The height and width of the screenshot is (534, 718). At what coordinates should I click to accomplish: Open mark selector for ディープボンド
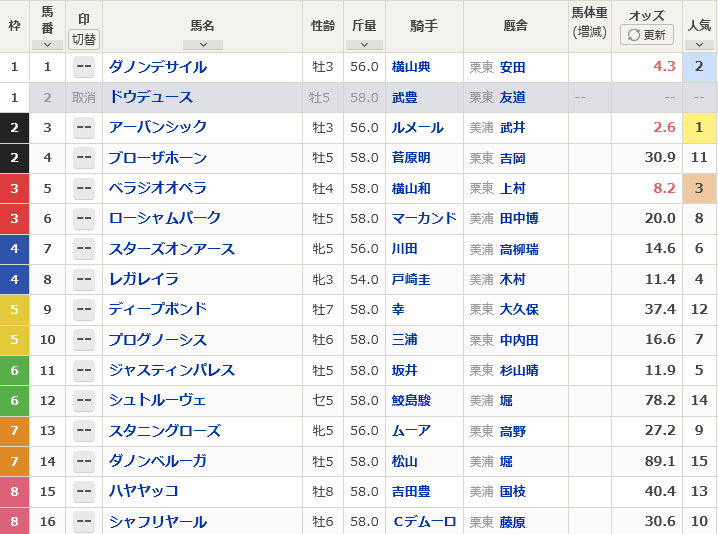[84, 309]
